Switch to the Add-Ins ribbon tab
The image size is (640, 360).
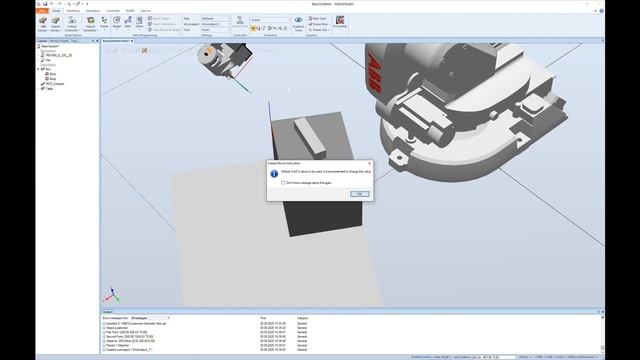[x=146, y=11]
